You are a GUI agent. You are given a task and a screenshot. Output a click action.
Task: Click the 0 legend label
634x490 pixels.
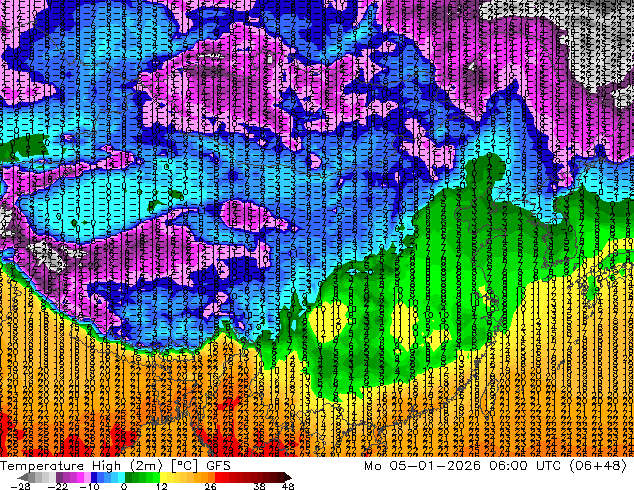click(x=124, y=486)
